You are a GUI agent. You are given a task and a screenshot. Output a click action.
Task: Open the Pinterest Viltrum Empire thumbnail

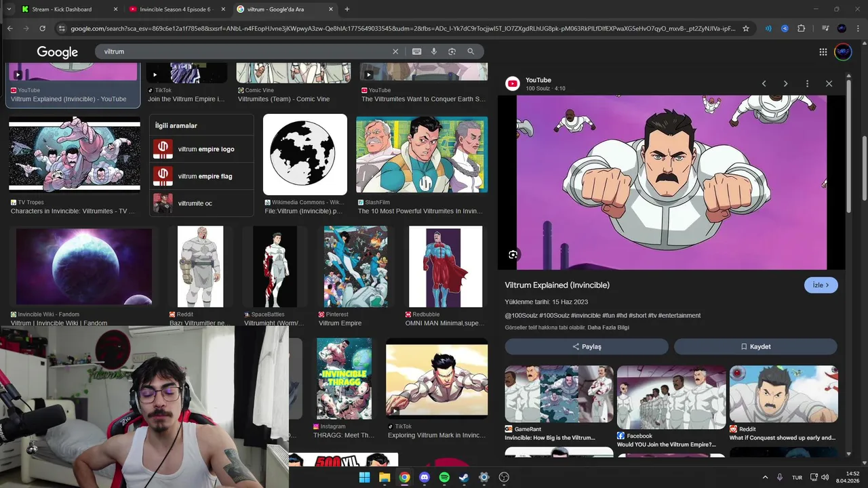tap(356, 266)
